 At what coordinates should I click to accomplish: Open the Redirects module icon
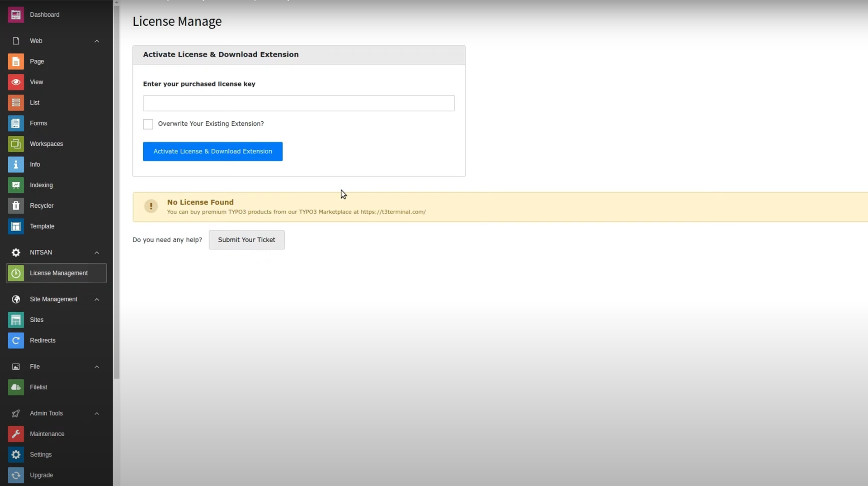[x=16, y=341]
